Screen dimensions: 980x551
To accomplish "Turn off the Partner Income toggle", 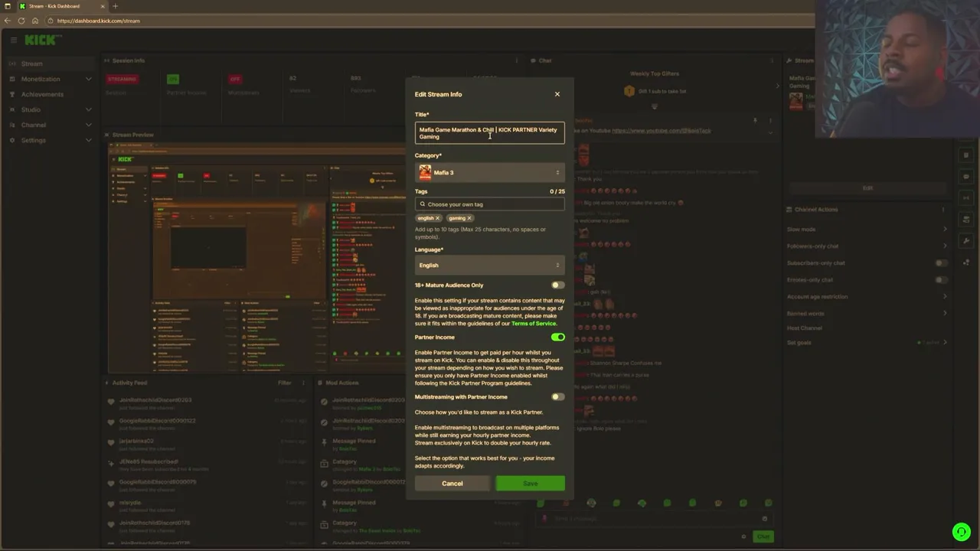I will point(557,337).
